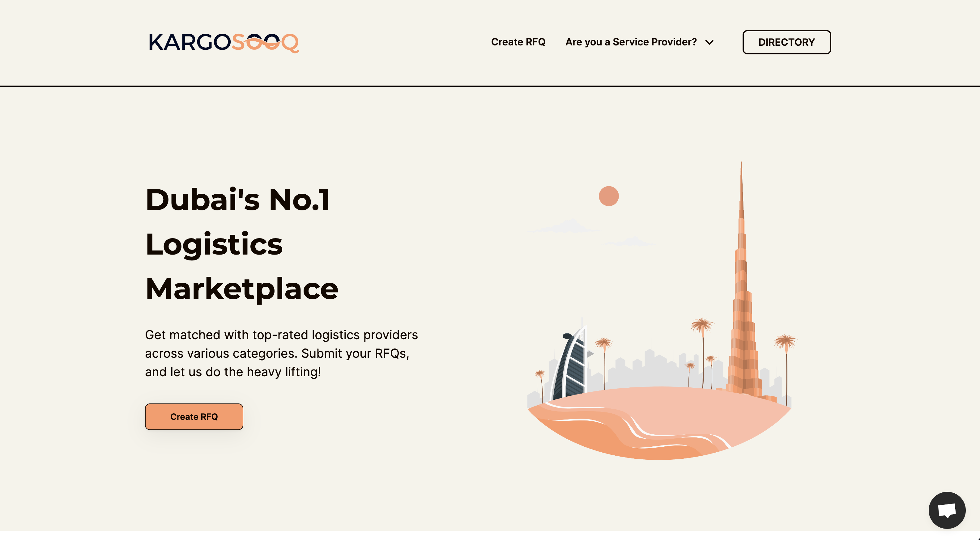Expand the Service Provider dropdown chevron
The width and height of the screenshot is (980, 540).
tap(709, 42)
